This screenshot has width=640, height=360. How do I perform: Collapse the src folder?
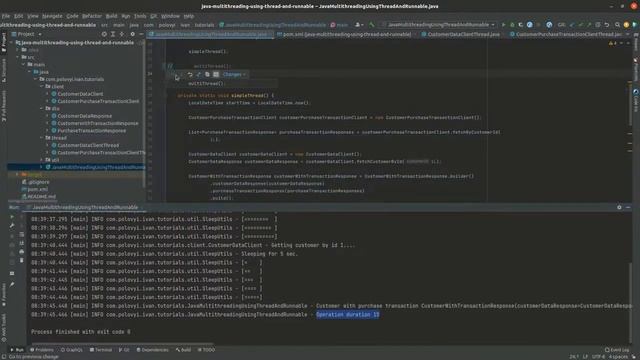click(18, 57)
